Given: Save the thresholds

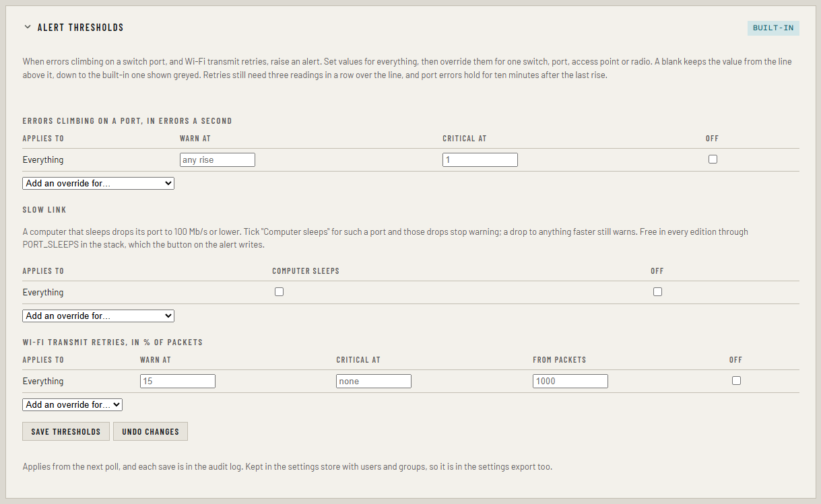Looking at the screenshot, I should (x=66, y=431).
